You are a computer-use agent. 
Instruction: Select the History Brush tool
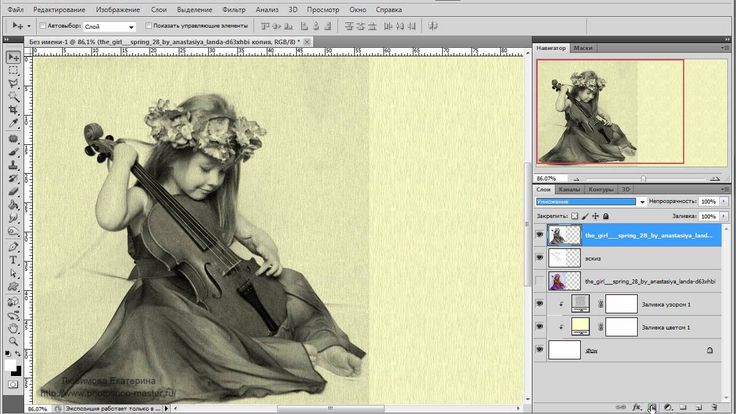13,178
